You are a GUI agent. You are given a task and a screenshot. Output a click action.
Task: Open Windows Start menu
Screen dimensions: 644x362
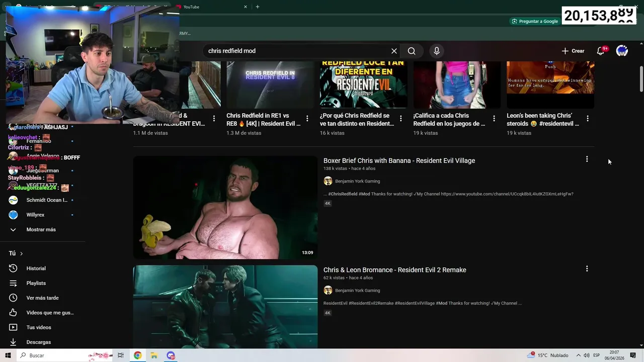point(8,355)
